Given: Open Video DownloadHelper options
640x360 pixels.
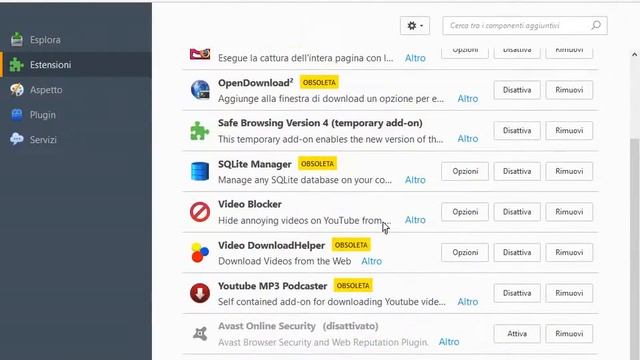Looking at the screenshot, I should tap(465, 252).
